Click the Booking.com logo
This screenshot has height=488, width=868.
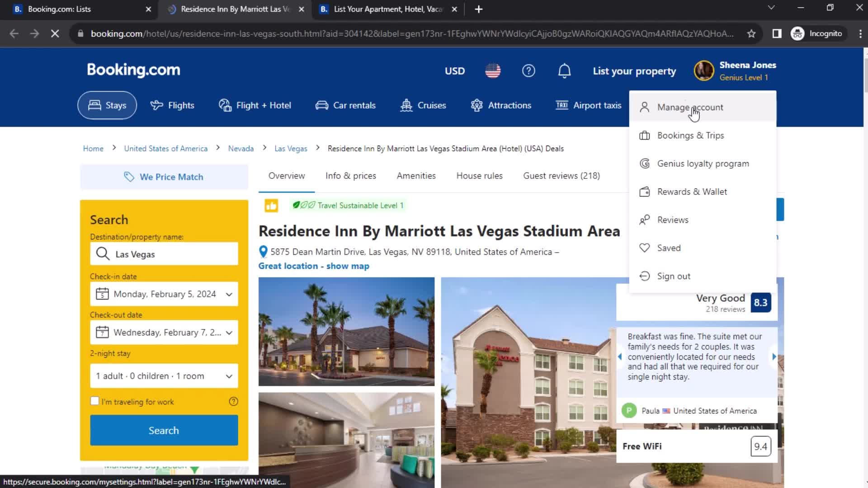[133, 70]
